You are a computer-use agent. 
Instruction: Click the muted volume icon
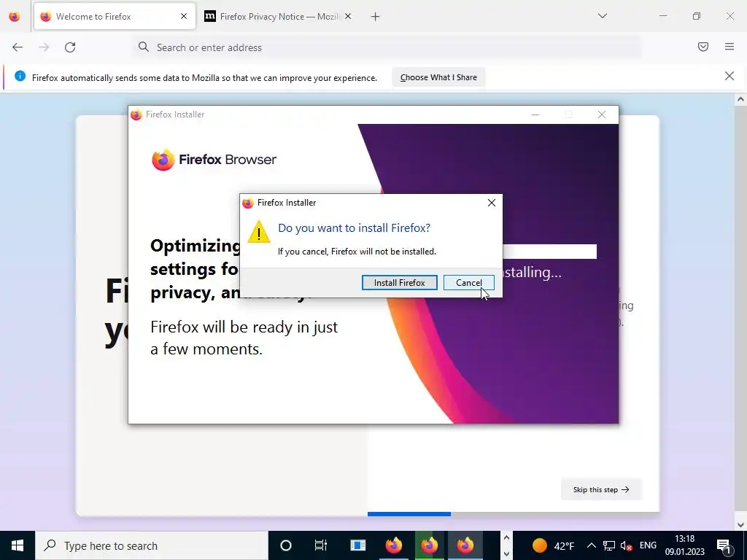627,545
